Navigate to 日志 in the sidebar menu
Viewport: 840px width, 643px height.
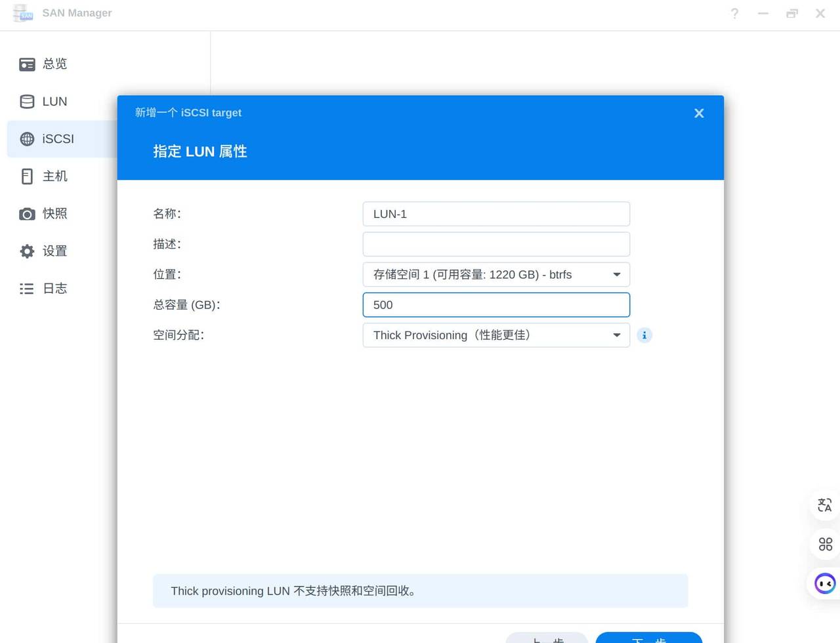click(x=54, y=288)
